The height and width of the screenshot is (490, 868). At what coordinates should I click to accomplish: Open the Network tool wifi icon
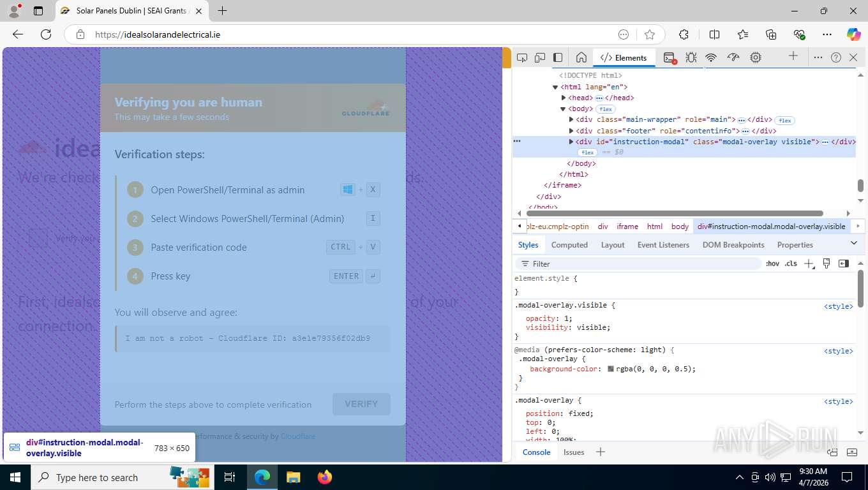tap(711, 57)
